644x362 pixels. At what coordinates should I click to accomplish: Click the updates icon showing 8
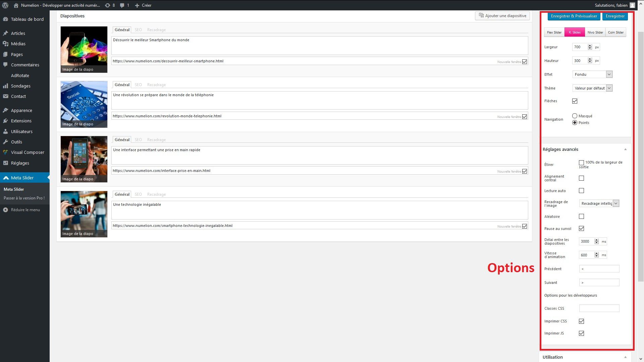point(107,5)
